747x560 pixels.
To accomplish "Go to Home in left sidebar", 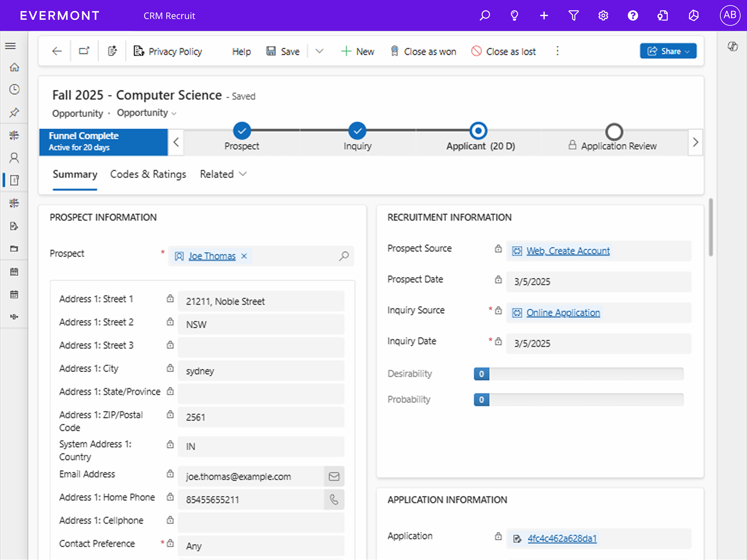I will [x=14, y=67].
